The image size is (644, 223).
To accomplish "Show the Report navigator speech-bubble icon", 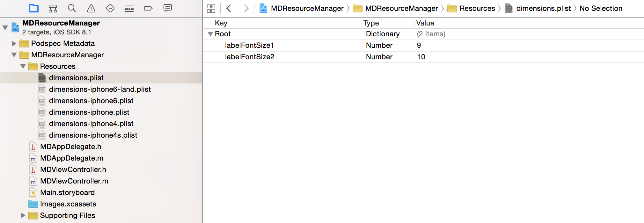I will click(x=168, y=8).
